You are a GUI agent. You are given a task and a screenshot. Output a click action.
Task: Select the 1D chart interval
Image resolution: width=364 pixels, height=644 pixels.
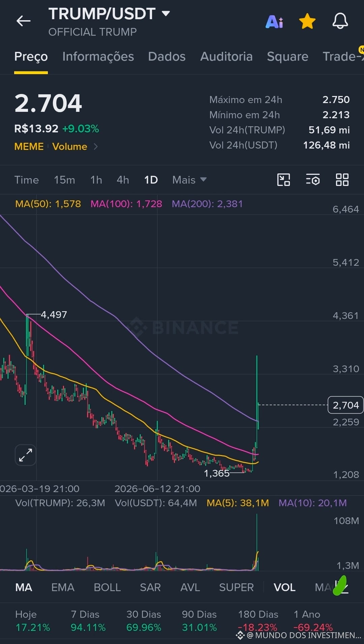click(151, 180)
